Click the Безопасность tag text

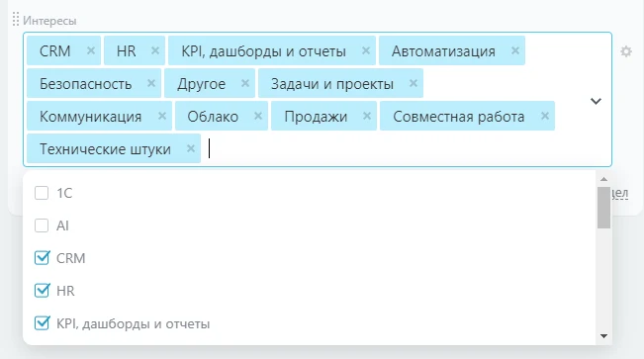point(85,84)
